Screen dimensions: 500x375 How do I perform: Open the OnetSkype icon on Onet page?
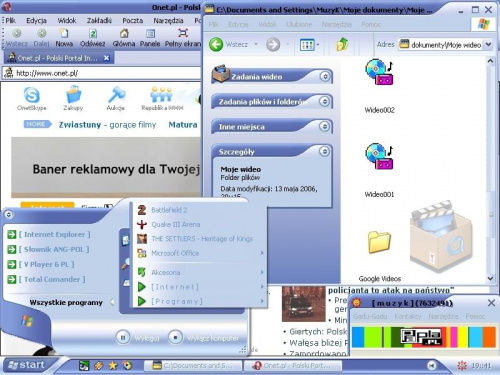[32, 95]
